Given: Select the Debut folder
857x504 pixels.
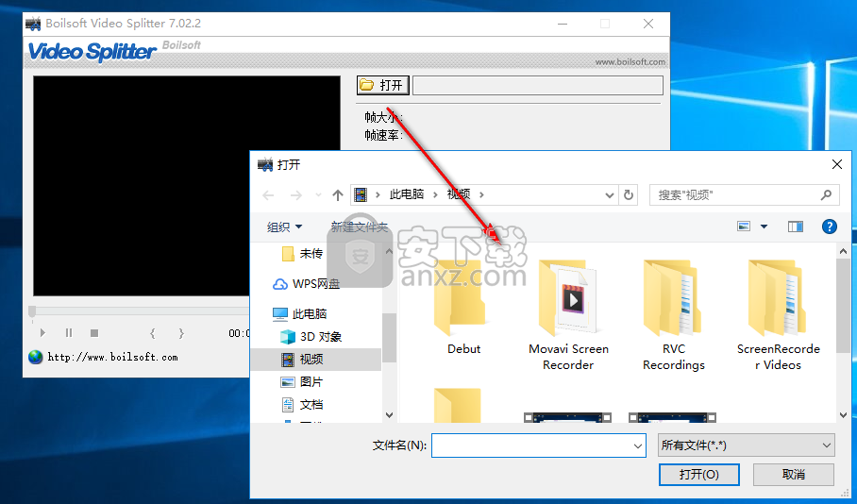Looking at the screenshot, I should pos(463,308).
